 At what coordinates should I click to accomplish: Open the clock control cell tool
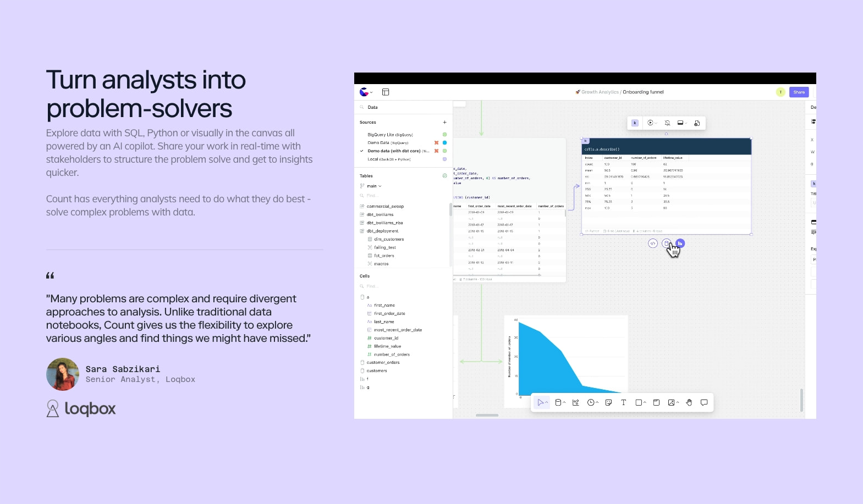(592, 403)
